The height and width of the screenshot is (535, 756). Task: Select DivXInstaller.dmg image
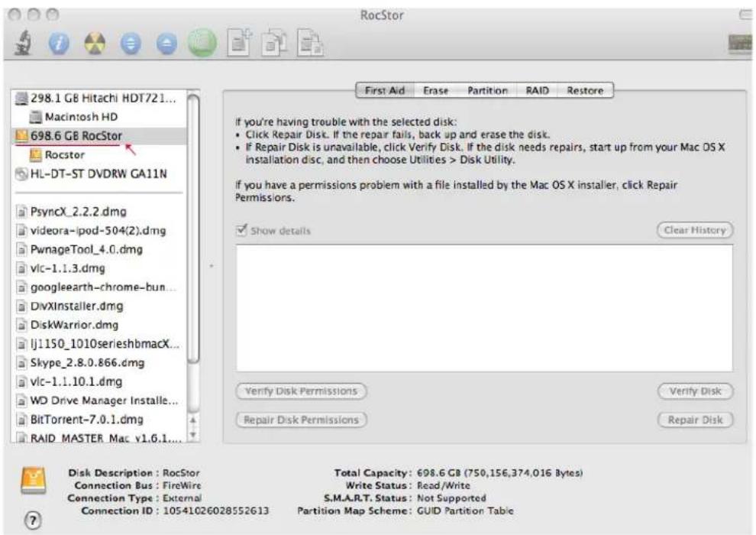(99, 306)
